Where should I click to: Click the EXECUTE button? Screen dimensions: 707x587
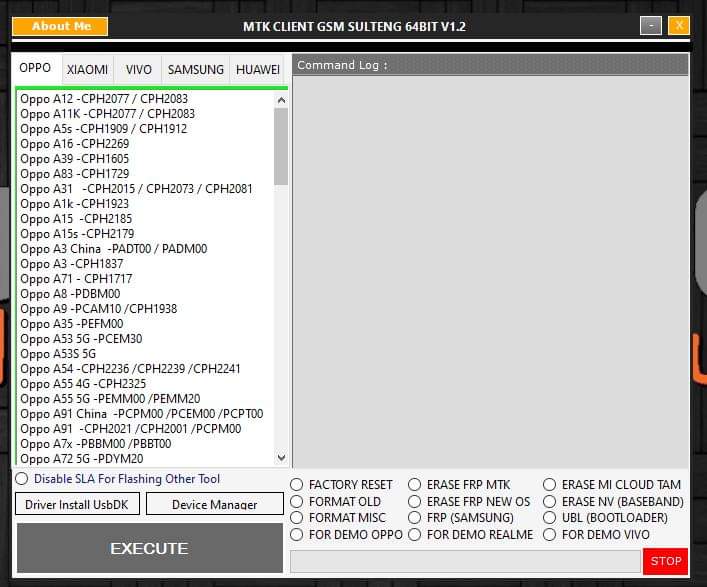[x=150, y=548]
